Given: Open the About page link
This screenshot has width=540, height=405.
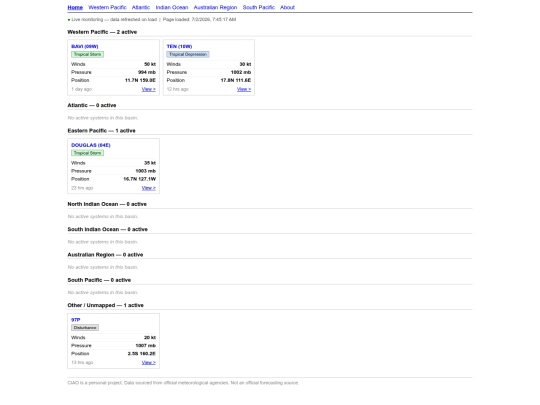Looking at the screenshot, I should pos(287,7).
